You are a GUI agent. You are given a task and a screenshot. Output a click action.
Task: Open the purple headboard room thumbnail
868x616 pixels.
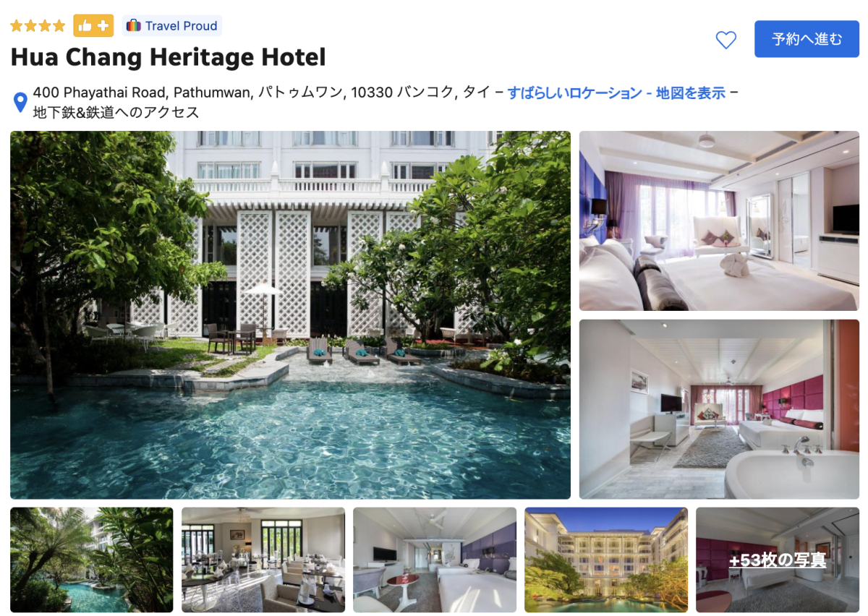pyautogui.click(x=435, y=560)
